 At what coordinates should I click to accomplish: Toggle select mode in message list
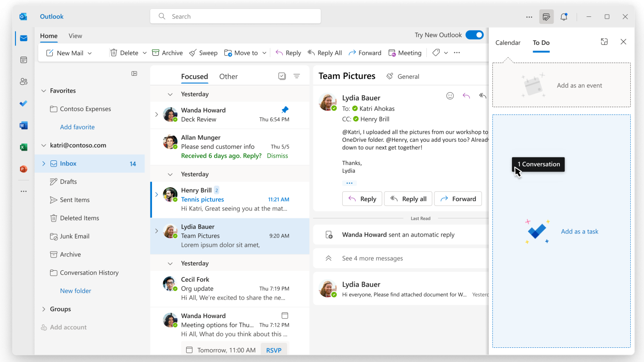pos(282,76)
